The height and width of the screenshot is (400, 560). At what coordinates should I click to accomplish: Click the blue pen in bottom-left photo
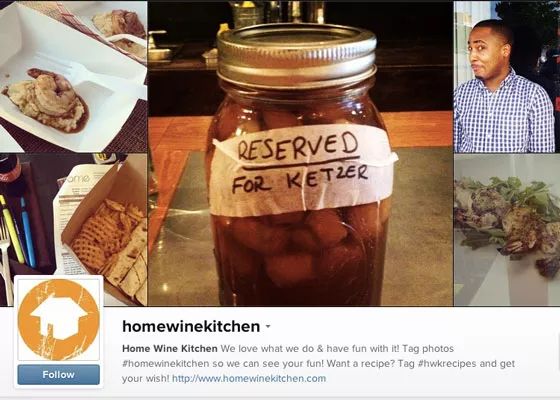tap(28, 232)
